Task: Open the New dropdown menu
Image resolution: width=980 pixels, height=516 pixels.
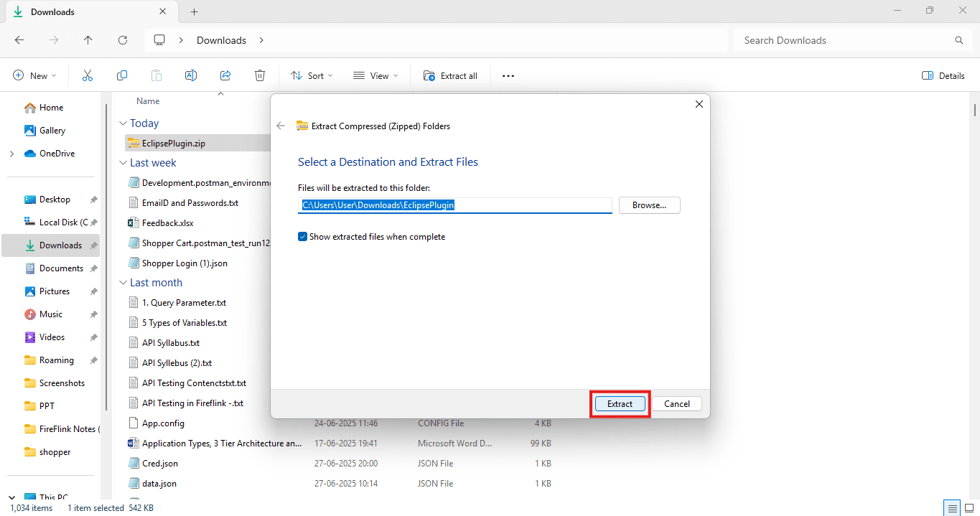Action: pos(35,75)
